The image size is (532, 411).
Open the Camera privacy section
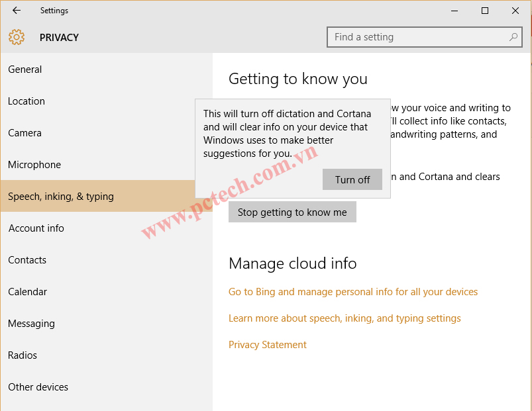[25, 132]
